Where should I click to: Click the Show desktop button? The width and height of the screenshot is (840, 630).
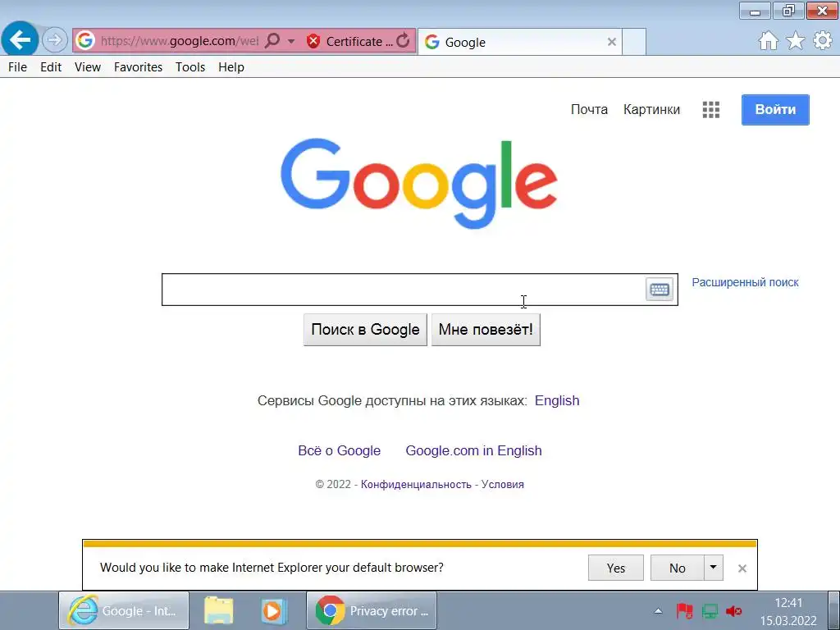(x=833, y=610)
